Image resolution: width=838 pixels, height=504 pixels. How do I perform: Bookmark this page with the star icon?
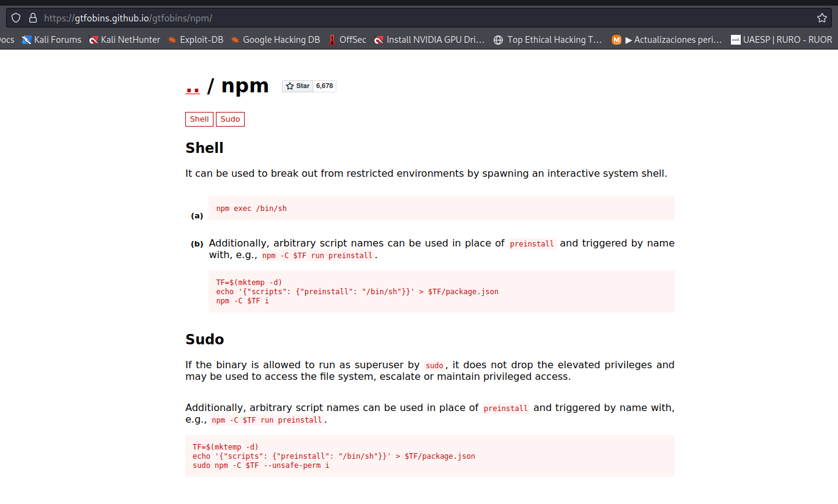pyautogui.click(x=821, y=18)
